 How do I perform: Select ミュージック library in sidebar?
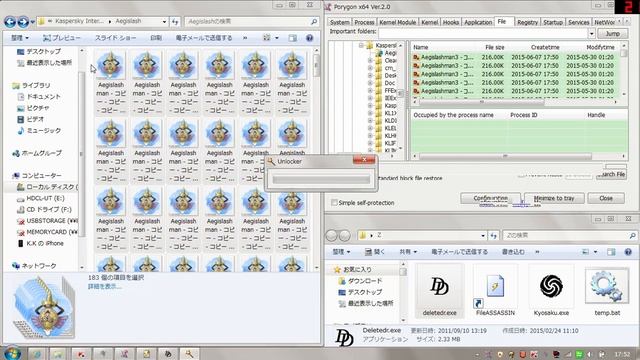(x=39, y=131)
